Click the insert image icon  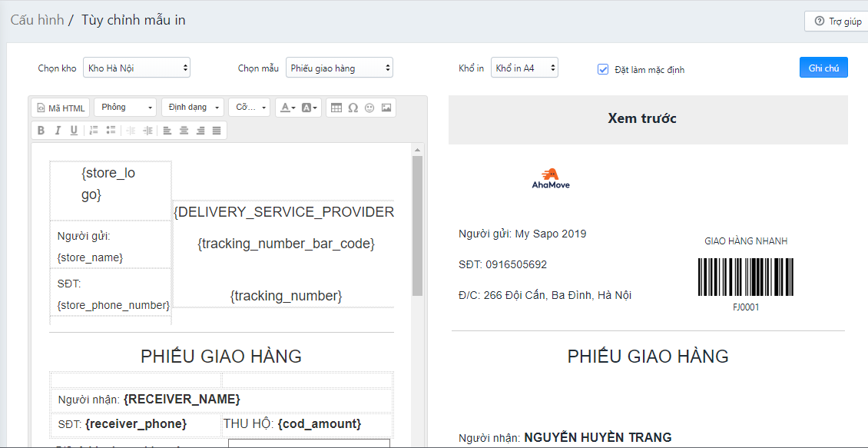pyautogui.click(x=387, y=108)
